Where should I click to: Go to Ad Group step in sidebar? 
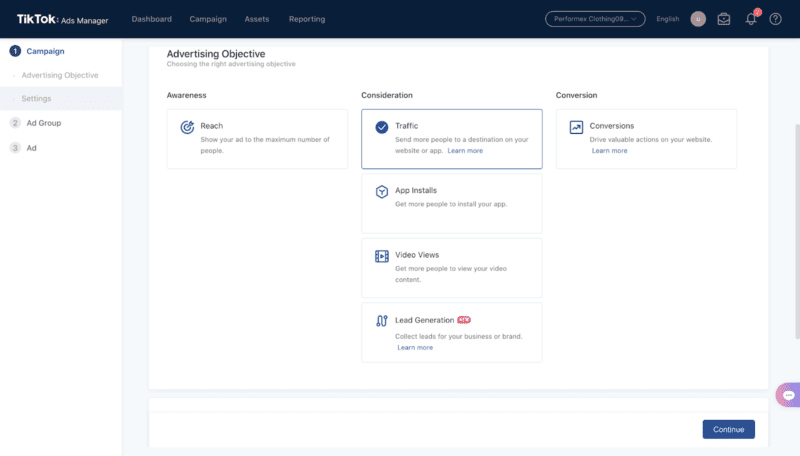(x=44, y=123)
